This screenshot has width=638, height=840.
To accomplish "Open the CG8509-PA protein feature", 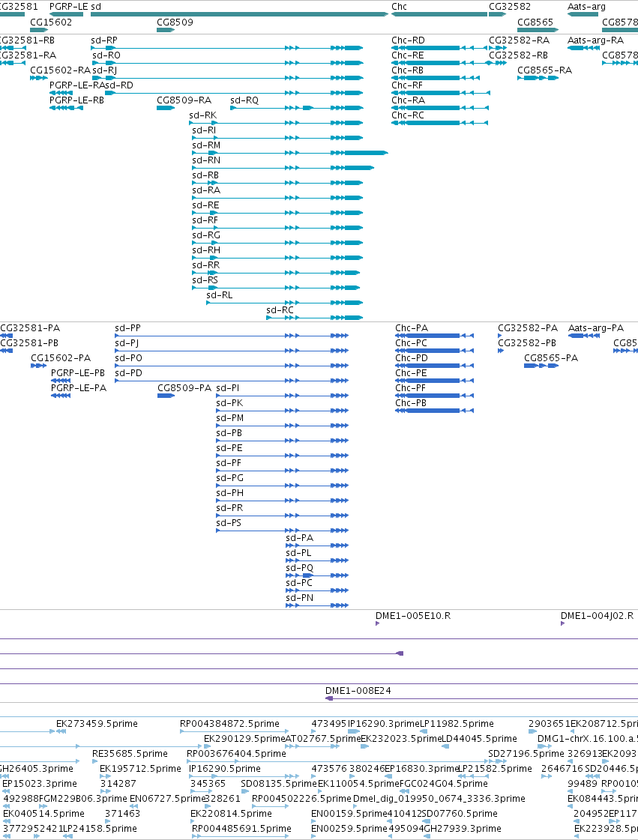I will (184, 388).
